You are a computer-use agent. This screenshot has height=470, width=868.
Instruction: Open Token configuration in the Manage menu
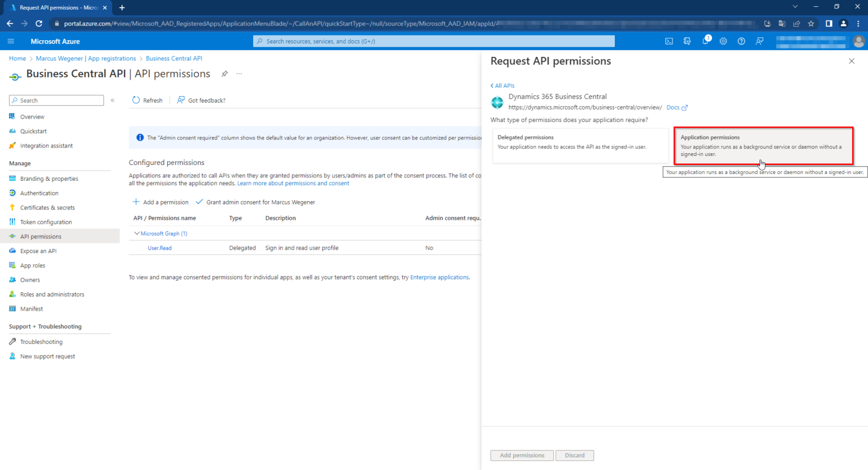pos(47,221)
